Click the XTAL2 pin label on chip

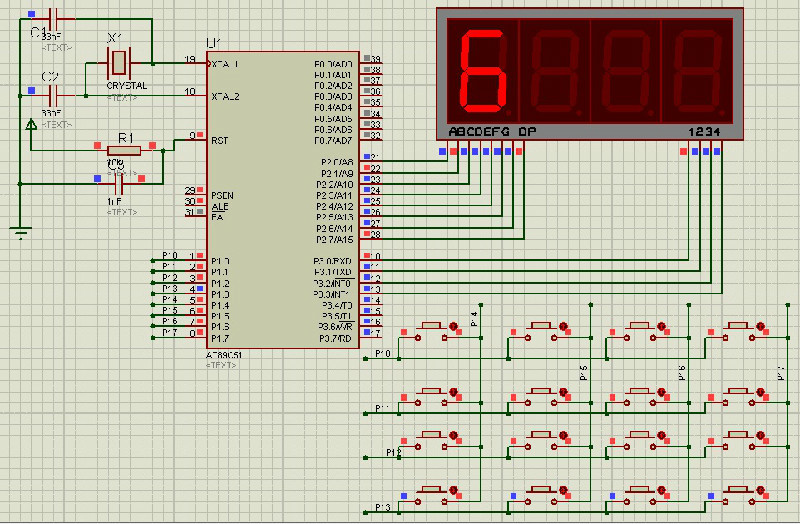pyautogui.click(x=225, y=96)
